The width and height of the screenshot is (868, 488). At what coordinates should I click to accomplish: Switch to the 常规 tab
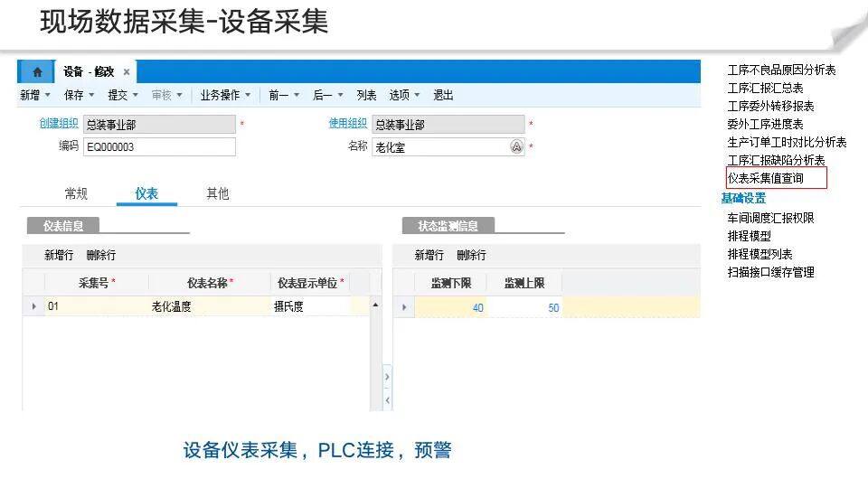pos(76,193)
